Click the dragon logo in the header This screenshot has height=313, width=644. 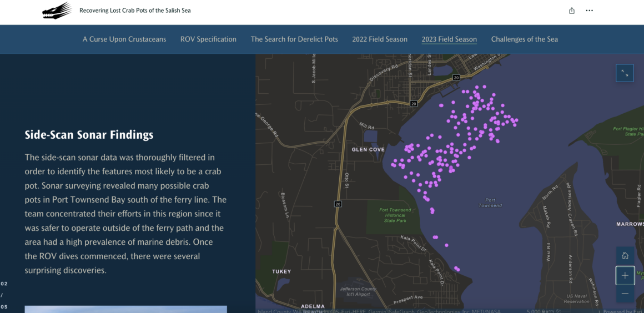pyautogui.click(x=57, y=11)
